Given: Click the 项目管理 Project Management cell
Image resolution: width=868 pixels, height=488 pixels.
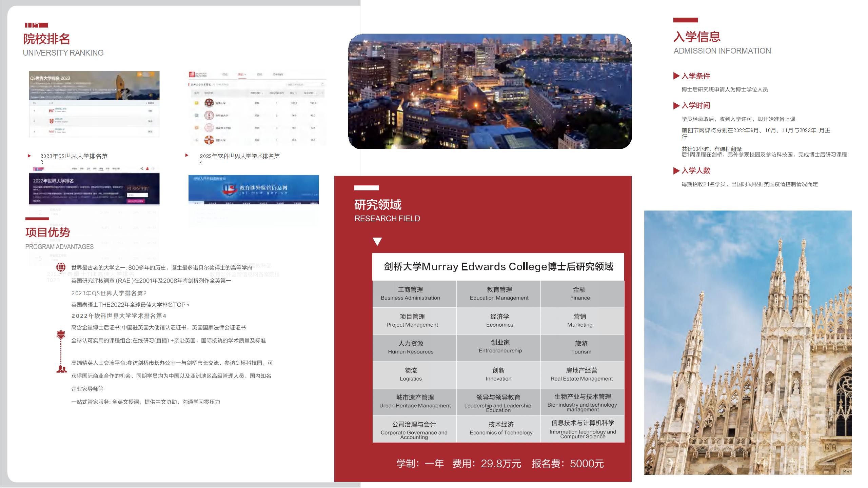Looking at the screenshot, I should click(414, 321).
